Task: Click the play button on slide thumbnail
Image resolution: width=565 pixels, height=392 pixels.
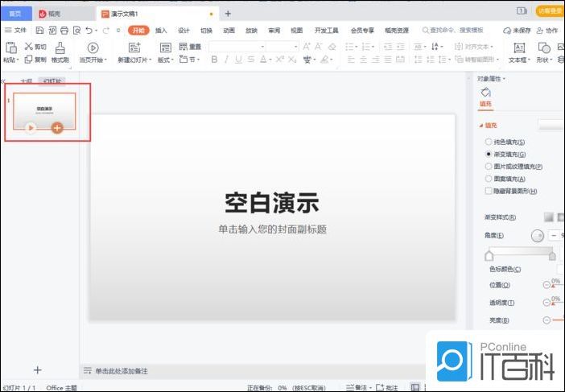Action: coord(30,127)
